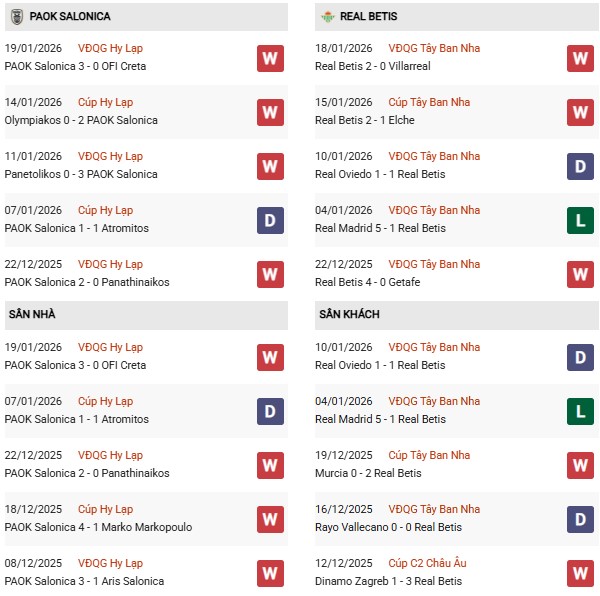Viewport: 600px width, 596px height.
Task: Select the SÂN NHÀ section header
Action: (34, 314)
